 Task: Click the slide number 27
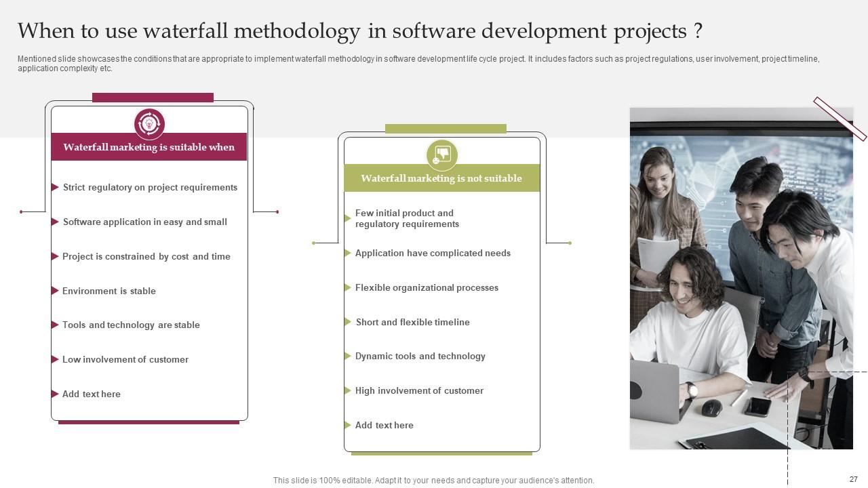pyautogui.click(x=853, y=479)
